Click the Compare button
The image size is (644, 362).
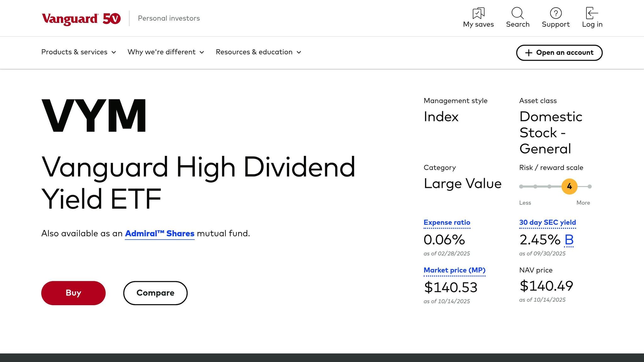tap(155, 293)
